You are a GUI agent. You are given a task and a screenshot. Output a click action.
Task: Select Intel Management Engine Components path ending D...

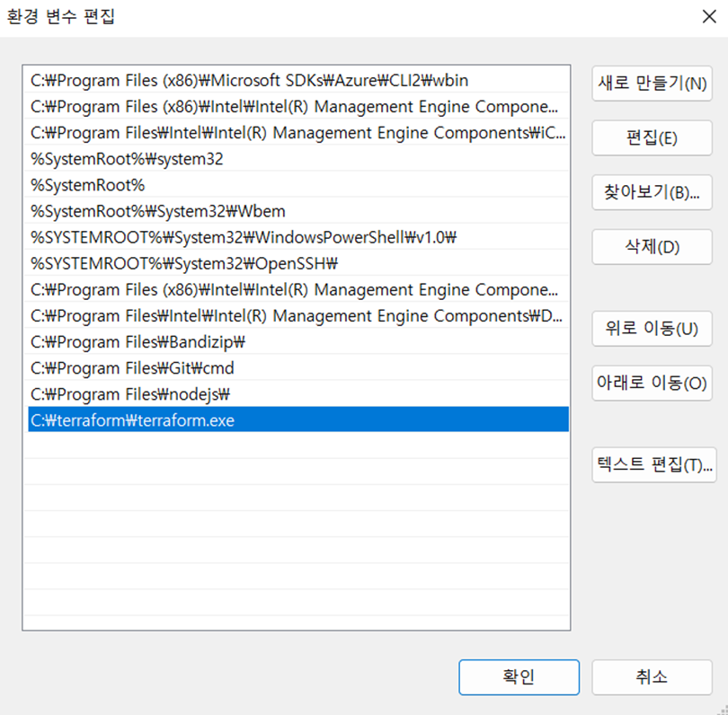coord(298,316)
